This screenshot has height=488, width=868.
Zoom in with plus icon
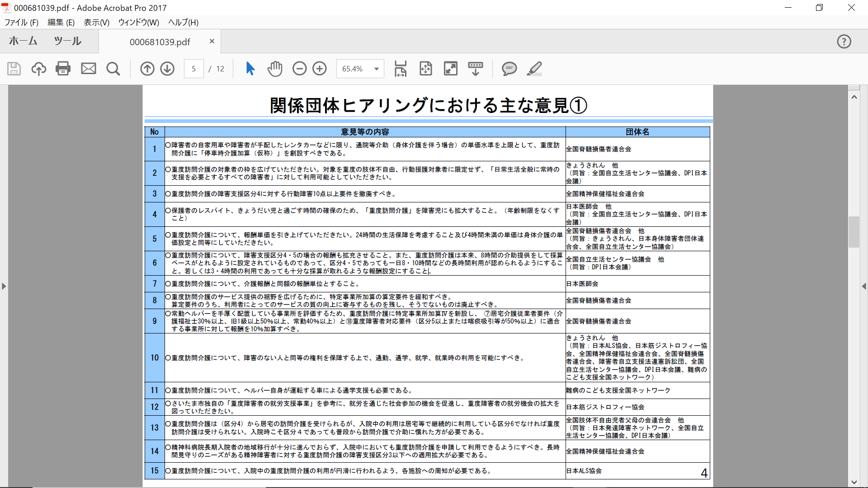pos(320,69)
